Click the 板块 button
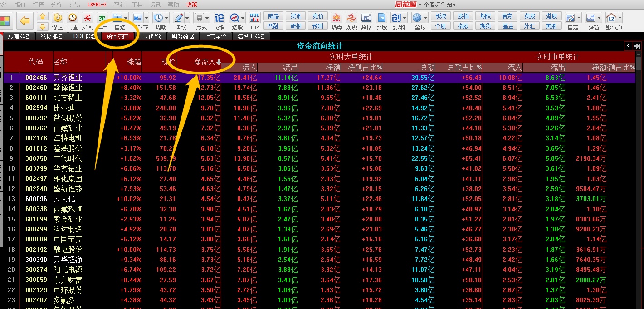Screen dimensions: 644x309 click(440, 16)
